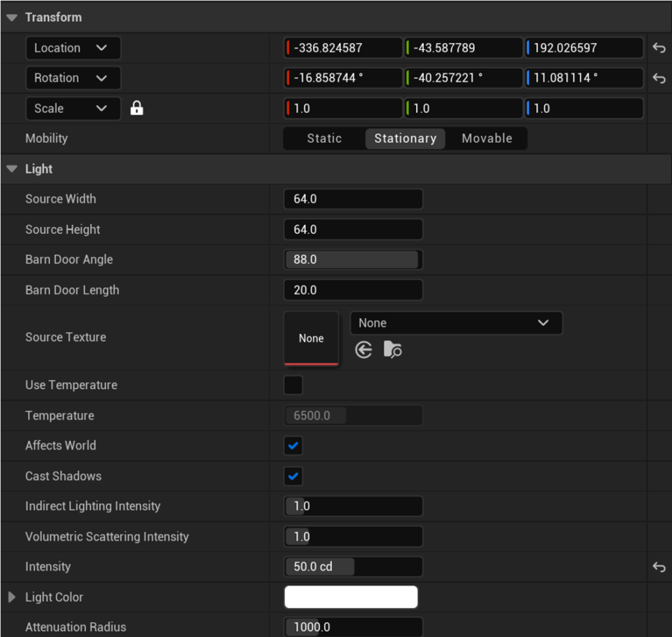Click the Temperature 6500.0 field
Image resolution: width=672 pixels, height=637 pixels.
pos(353,415)
